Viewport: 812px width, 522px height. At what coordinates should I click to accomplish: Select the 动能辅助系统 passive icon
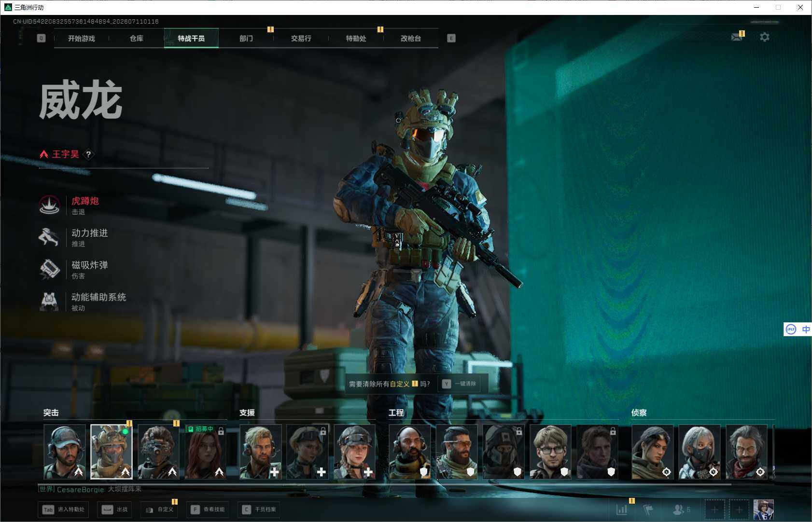49,302
